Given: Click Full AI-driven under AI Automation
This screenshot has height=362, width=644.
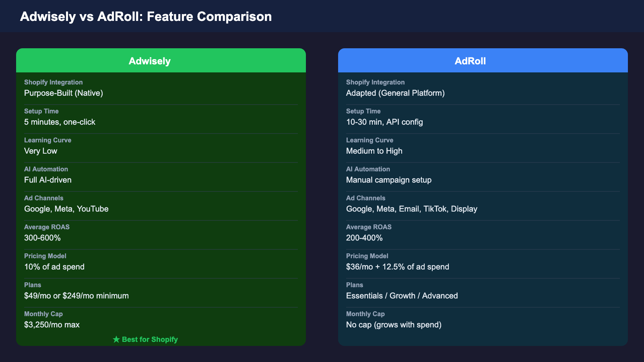Looking at the screenshot, I should (x=47, y=180).
